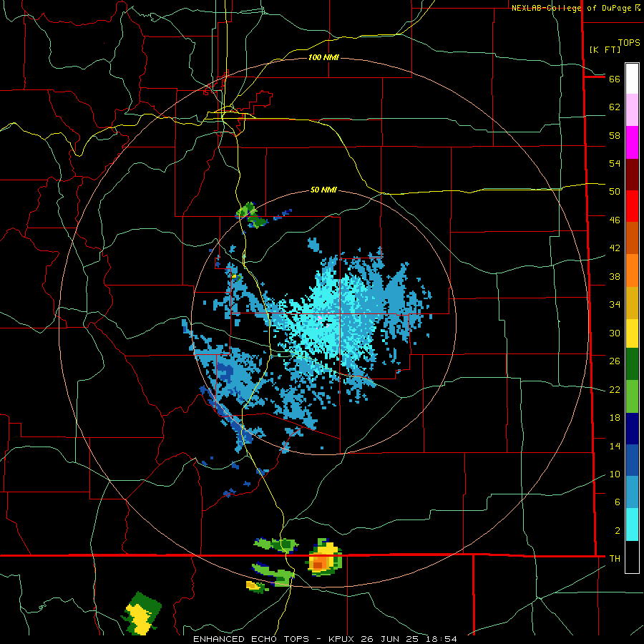Pick the light orange legend swatch
Viewport: 644px width, 644px height.
[x=632, y=270]
